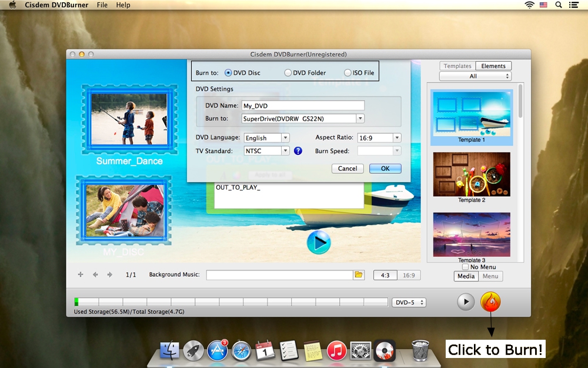Click the OUT_TO_PLAY_ title text box

click(x=289, y=195)
